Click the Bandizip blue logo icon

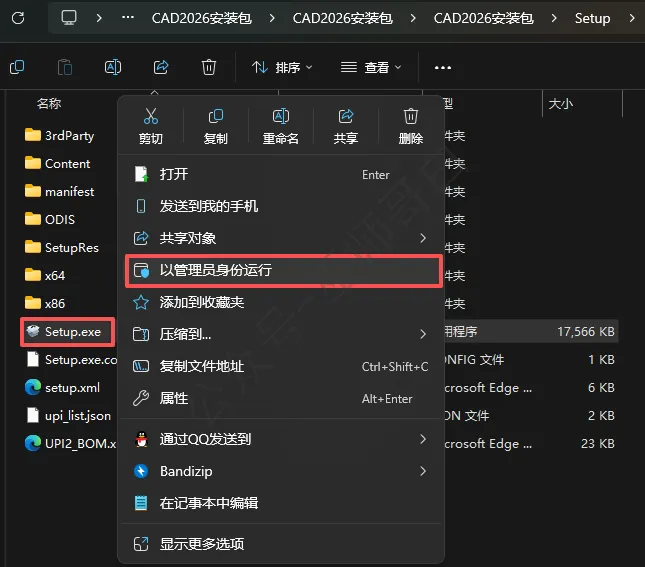click(x=141, y=471)
